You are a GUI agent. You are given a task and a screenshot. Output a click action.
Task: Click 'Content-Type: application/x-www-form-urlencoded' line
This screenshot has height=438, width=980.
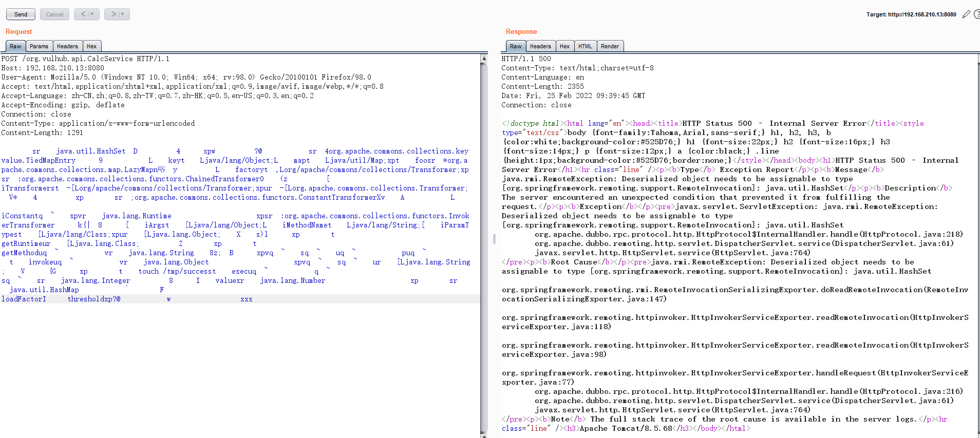[x=98, y=123]
